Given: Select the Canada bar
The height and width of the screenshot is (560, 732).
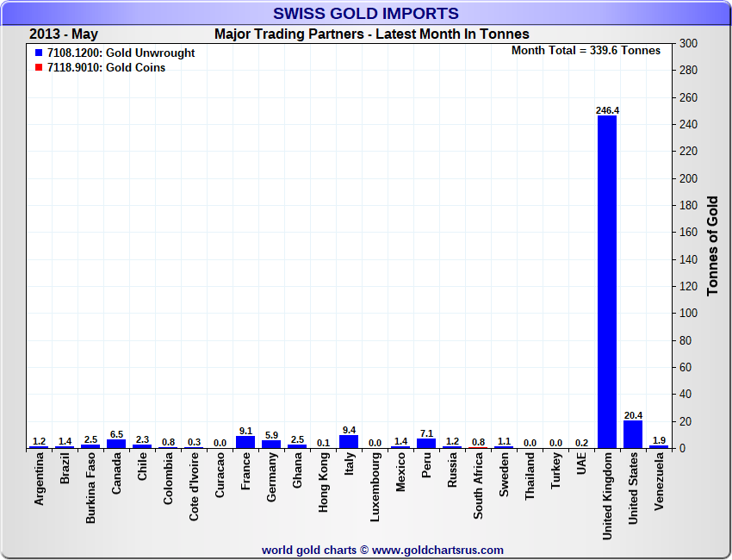Looking at the screenshot, I should click(115, 444).
